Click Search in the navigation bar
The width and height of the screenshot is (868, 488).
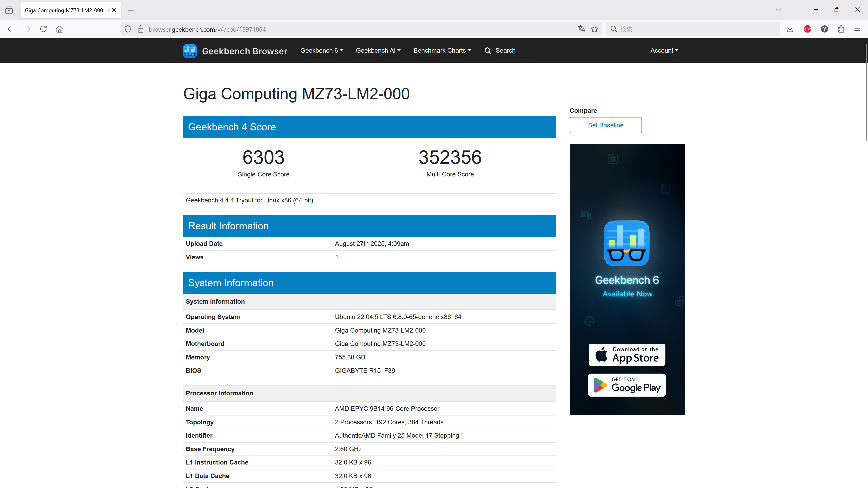pyautogui.click(x=500, y=51)
